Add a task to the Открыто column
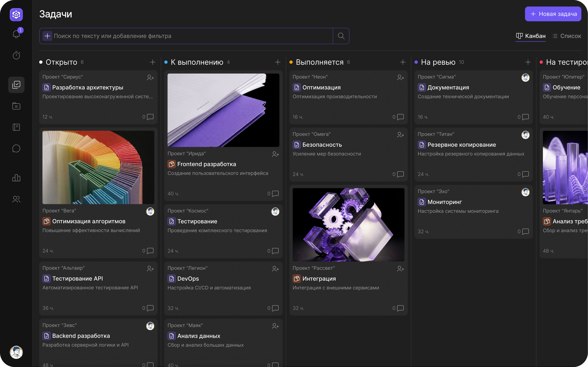This screenshot has width=588, height=367. click(153, 62)
